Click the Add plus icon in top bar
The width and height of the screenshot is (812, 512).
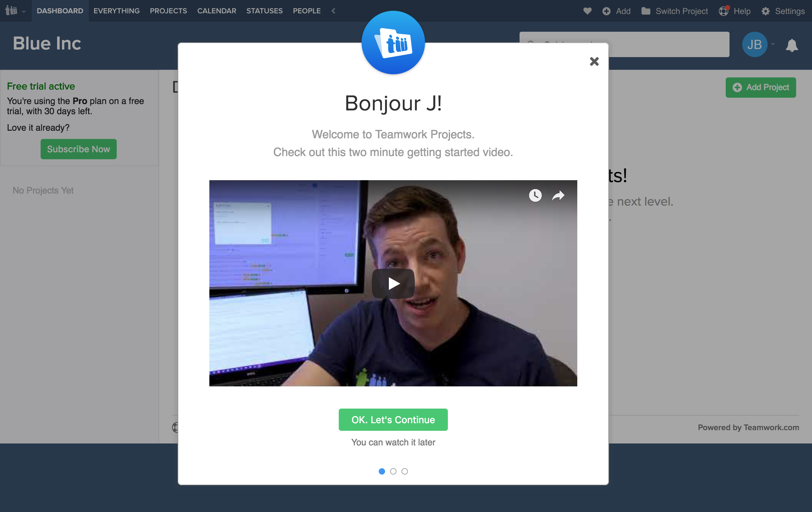(x=616, y=11)
